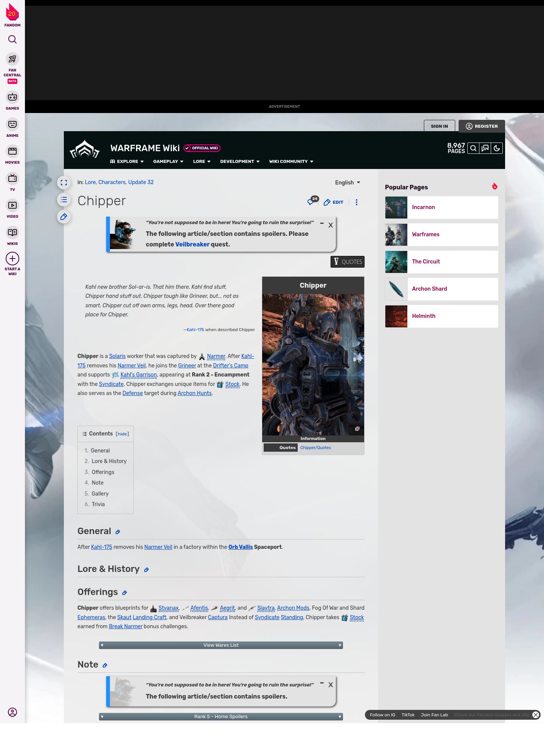Open the TV sidebar icon
The image size is (544, 756).
tap(12, 178)
